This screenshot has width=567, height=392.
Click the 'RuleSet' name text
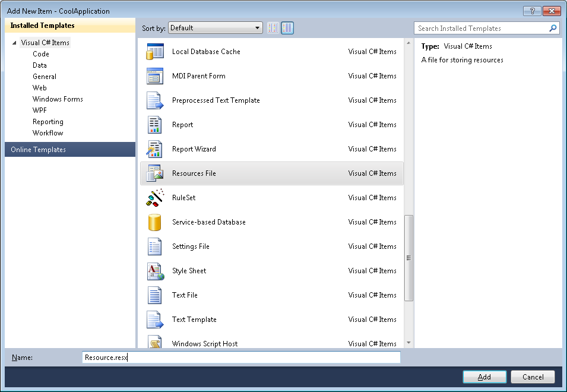[x=183, y=197]
